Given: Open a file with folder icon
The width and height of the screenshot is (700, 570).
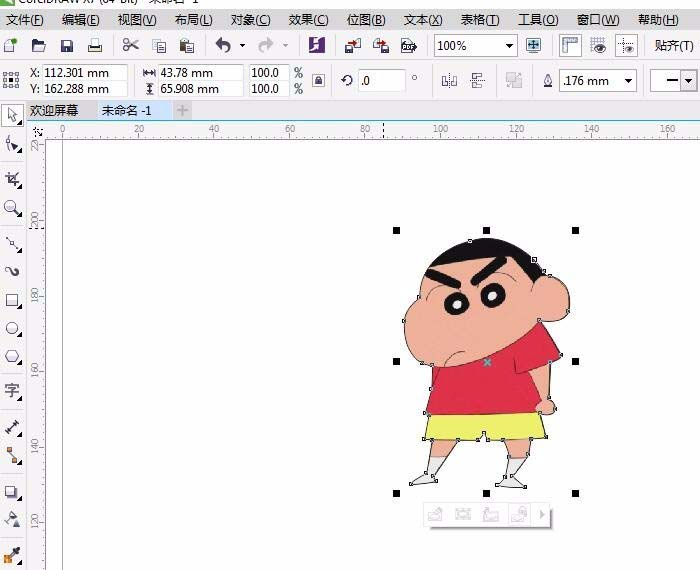Looking at the screenshot, I should [x=38, y=46].
